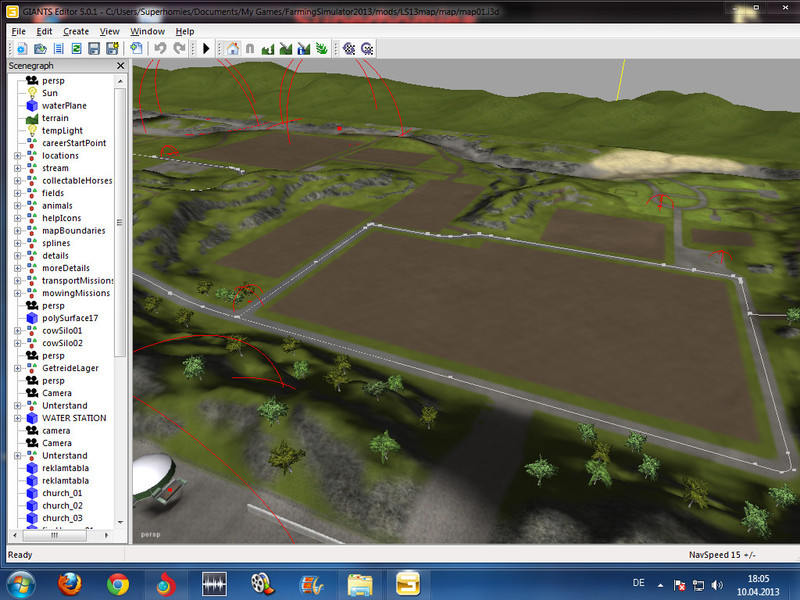Select the terrain paint mode icon
This screenshot has height=600, width=800.
pyautogui.click(x=286, y=48)
